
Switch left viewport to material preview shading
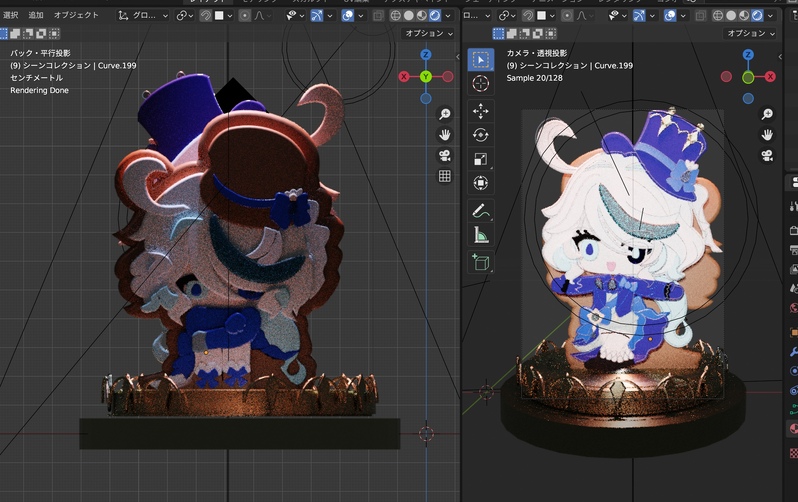[x=421, y=16]
